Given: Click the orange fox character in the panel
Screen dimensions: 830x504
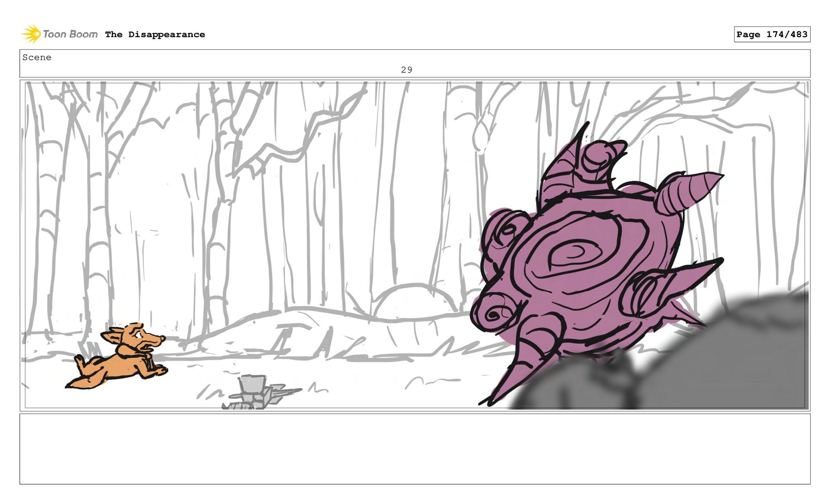Looking at the screenshot, I should pyautogui.click(x=117, y=356).
